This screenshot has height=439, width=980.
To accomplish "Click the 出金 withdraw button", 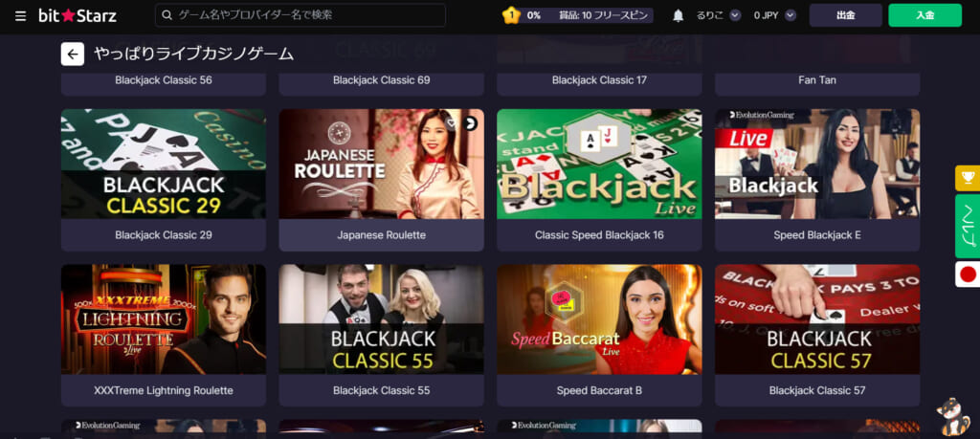I will coord(846,15).
